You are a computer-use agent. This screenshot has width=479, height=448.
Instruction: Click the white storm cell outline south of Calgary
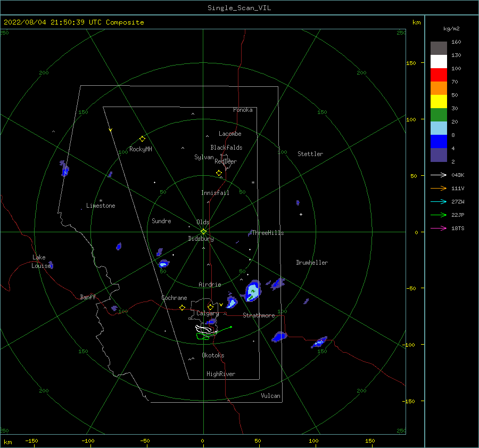pos(205,329)
